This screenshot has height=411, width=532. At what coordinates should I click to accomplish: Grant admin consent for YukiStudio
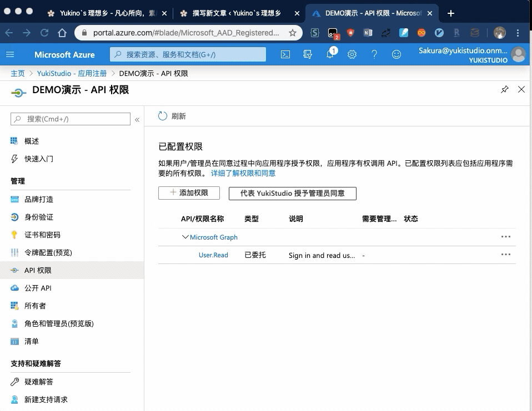coord(293,194)
